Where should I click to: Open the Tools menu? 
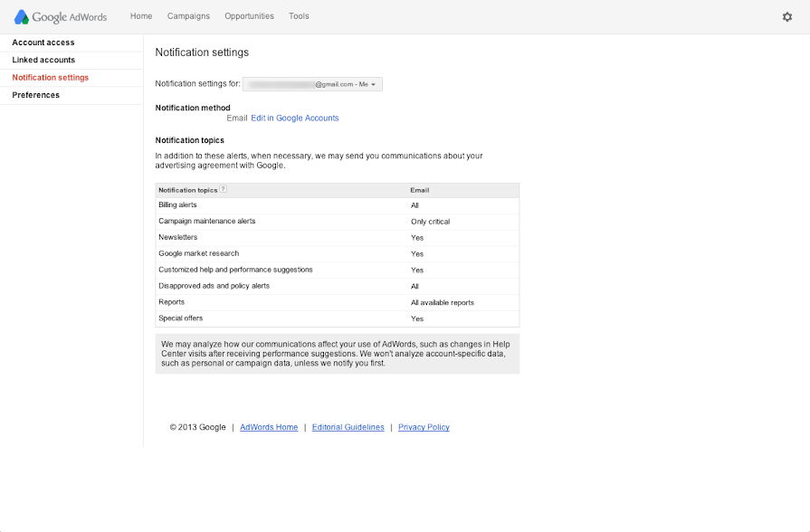(299, 16)
